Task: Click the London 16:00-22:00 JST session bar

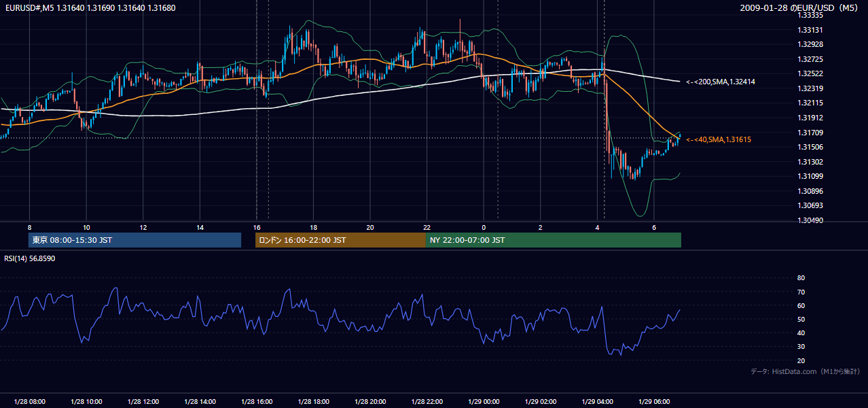Action: [x=340, y=240]
